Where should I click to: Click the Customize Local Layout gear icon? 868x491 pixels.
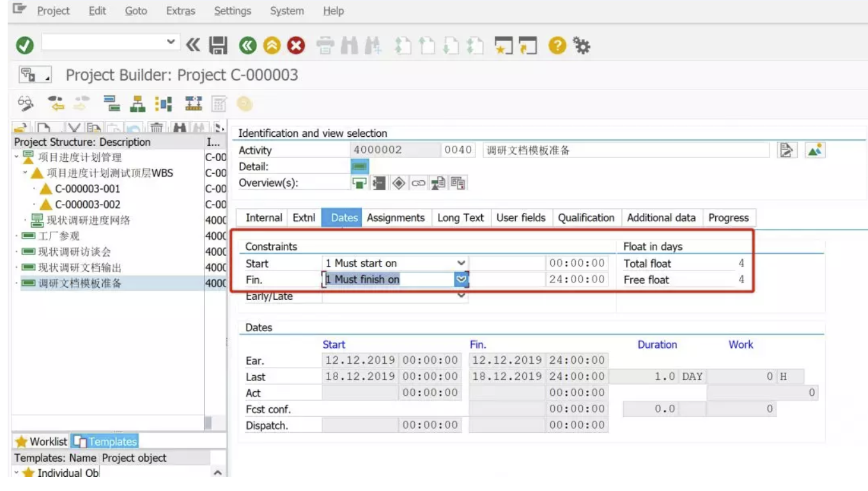(x=582, y=45)
